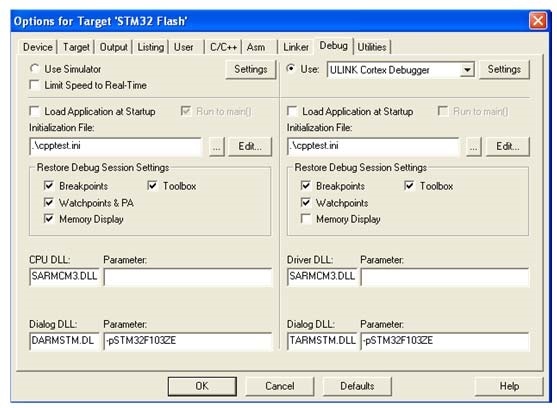The image size is (557, 408).
Task: Open the Settings button beside Use Simulator
Action: pyautogui.click(x=250, y=69)
